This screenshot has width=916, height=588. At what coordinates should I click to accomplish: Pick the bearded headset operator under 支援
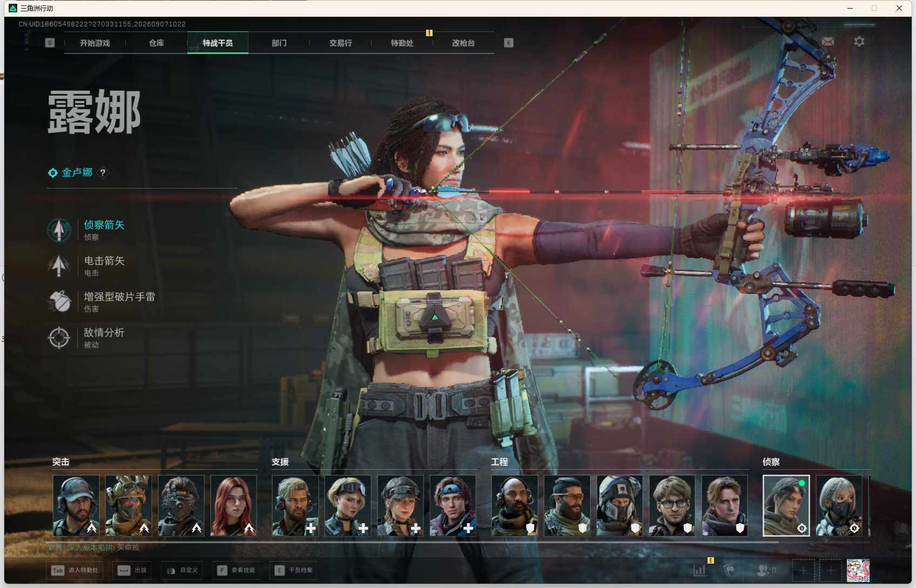[295, 505]
